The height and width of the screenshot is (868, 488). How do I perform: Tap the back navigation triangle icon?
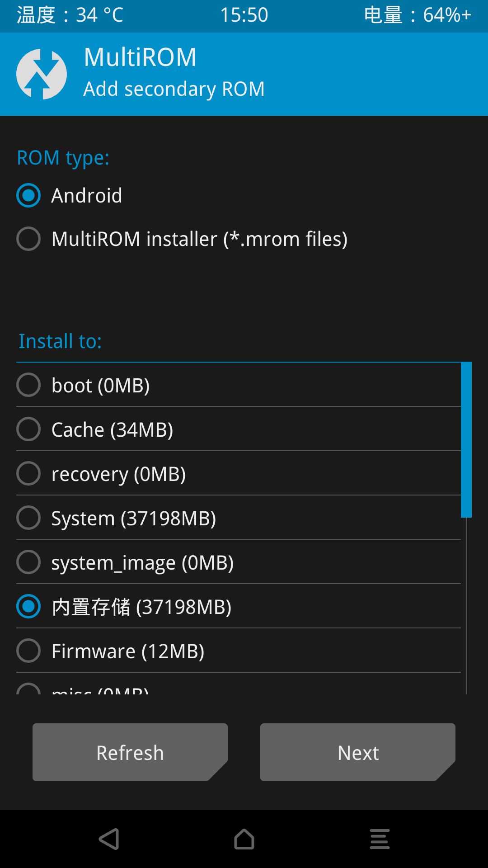point(109,839)
